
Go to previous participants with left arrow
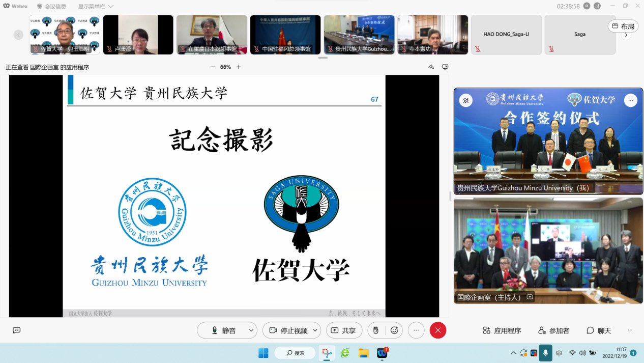click(x=19, y=35)
